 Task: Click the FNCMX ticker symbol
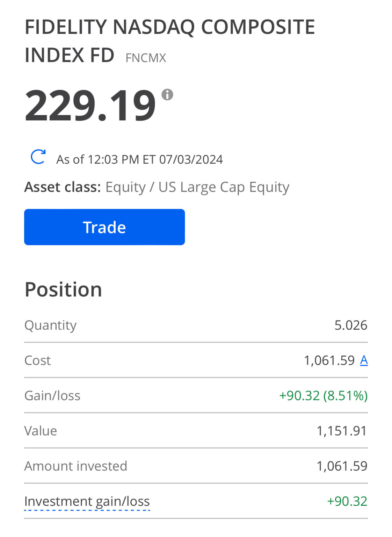(x=146, y=58)
